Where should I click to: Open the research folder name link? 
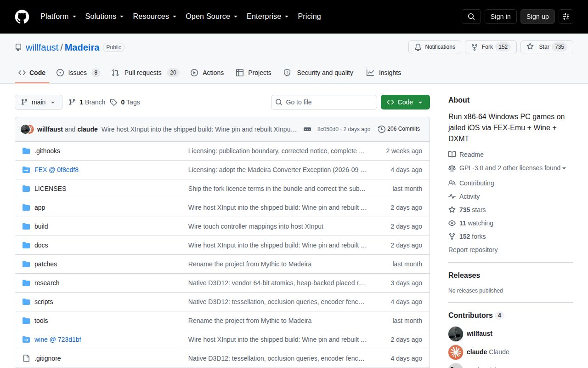(47, 283)
